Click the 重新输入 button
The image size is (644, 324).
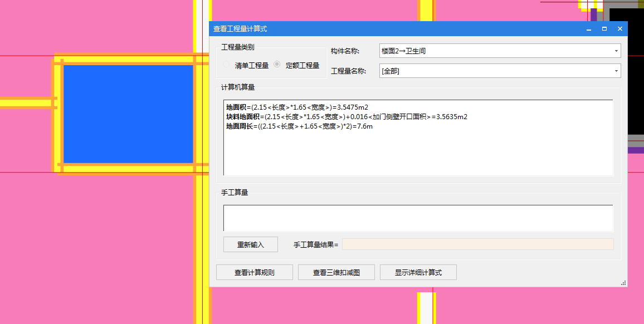pos(250,244)
